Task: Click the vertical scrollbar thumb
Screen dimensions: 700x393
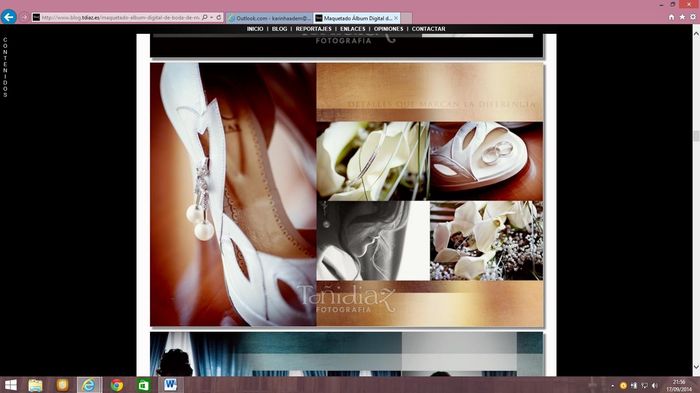Action: point(696,136)
